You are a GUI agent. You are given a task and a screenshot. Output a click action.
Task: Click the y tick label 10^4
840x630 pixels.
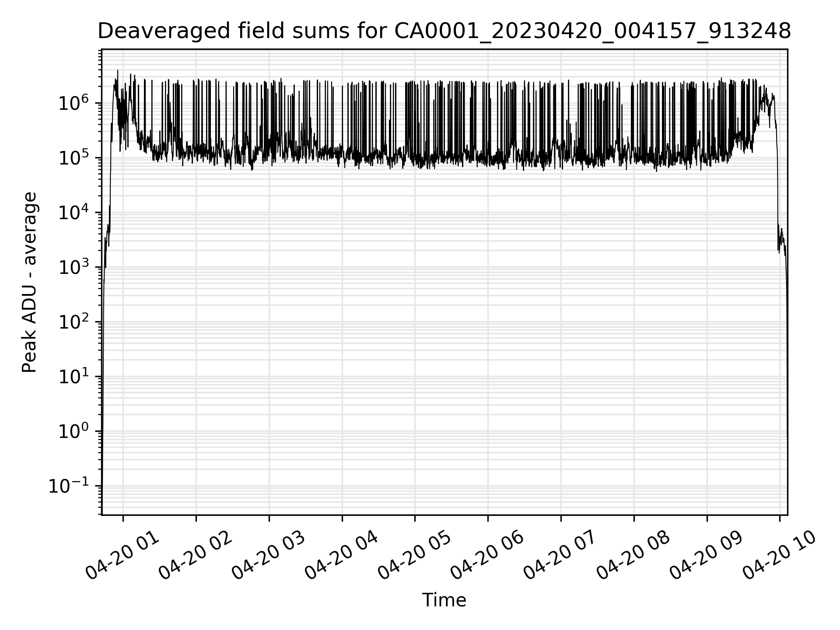(x=73, y=212)
